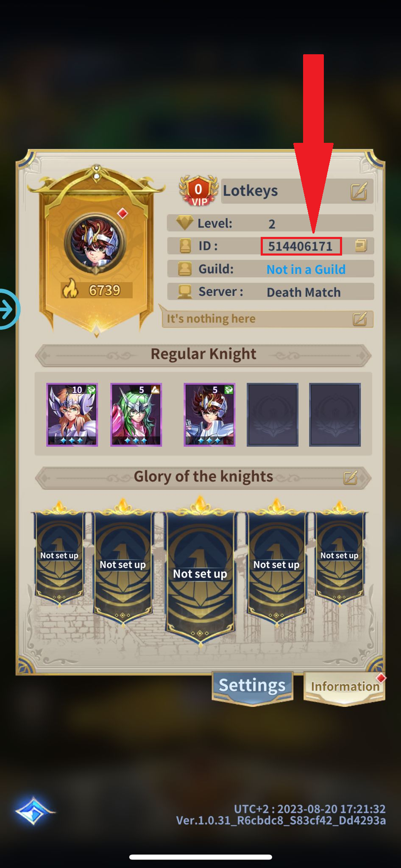Image resolution: width=401 pixels, height=868 pixels.
Task: Copy the player ID number
Action: point(361,246)
